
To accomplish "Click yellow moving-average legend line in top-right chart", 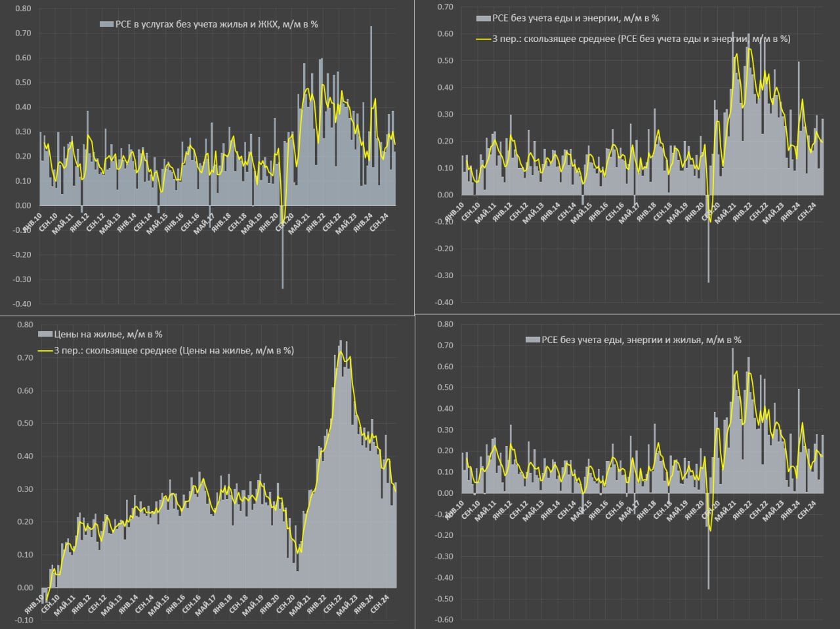I will 483,39.
